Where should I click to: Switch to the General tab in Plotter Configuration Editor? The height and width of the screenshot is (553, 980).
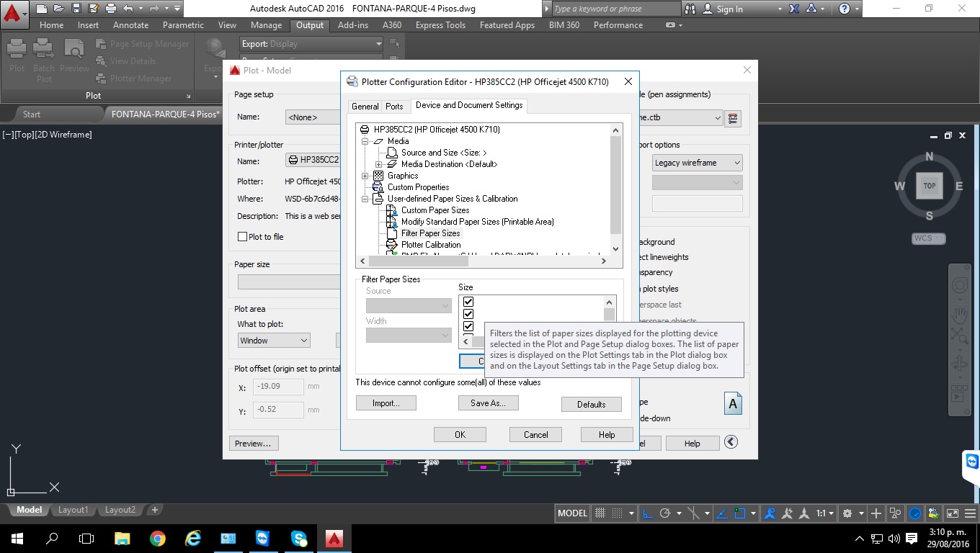point(365,106)
